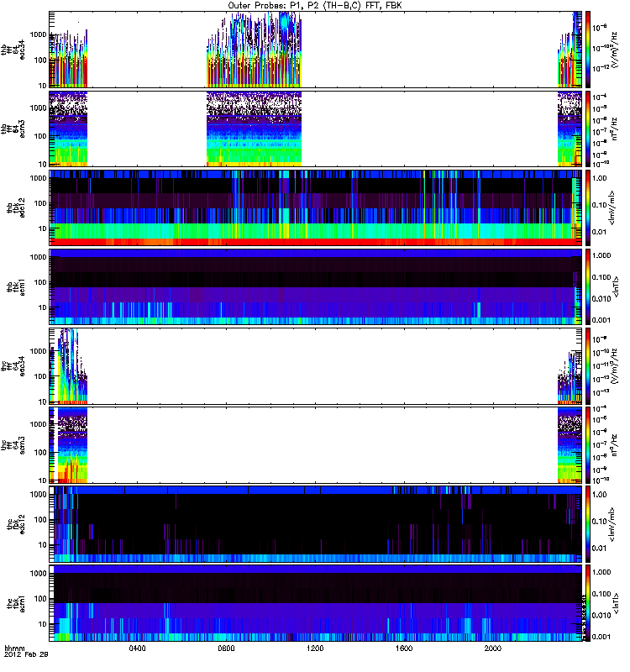Image resolution: width=630 pixels, height=672 pixels.
Task: Click the <|mV/m|> unit label of thb edc12 panel
Action: [613, 207]
